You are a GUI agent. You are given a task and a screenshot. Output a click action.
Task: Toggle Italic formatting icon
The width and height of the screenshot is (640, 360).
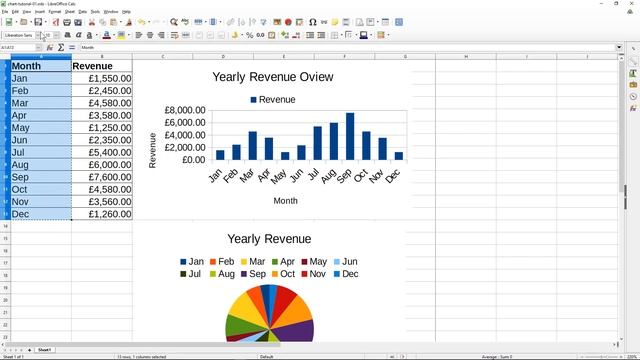tap(78, 35)
